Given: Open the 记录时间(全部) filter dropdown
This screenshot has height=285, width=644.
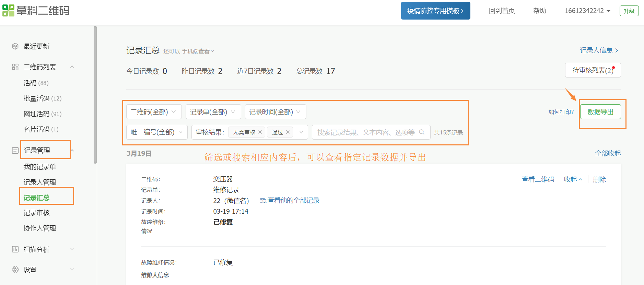Looking at the screenshot, I should (276, 112).
